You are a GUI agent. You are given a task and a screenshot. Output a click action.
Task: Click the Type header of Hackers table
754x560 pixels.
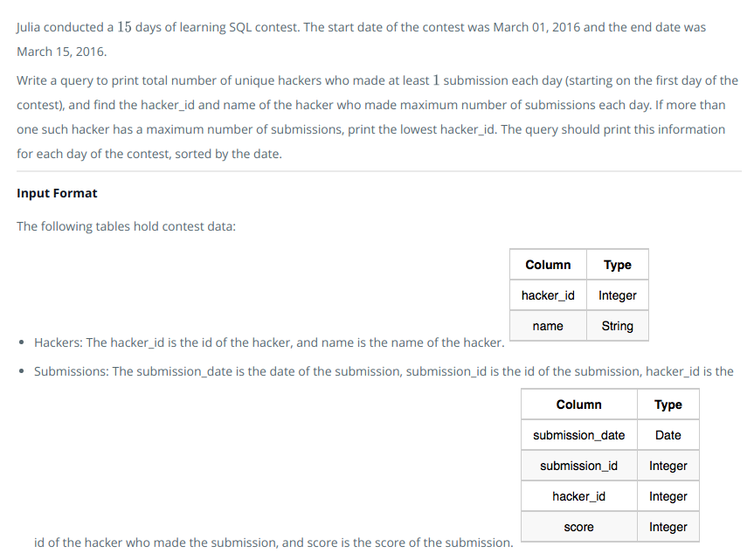point(618,265)
